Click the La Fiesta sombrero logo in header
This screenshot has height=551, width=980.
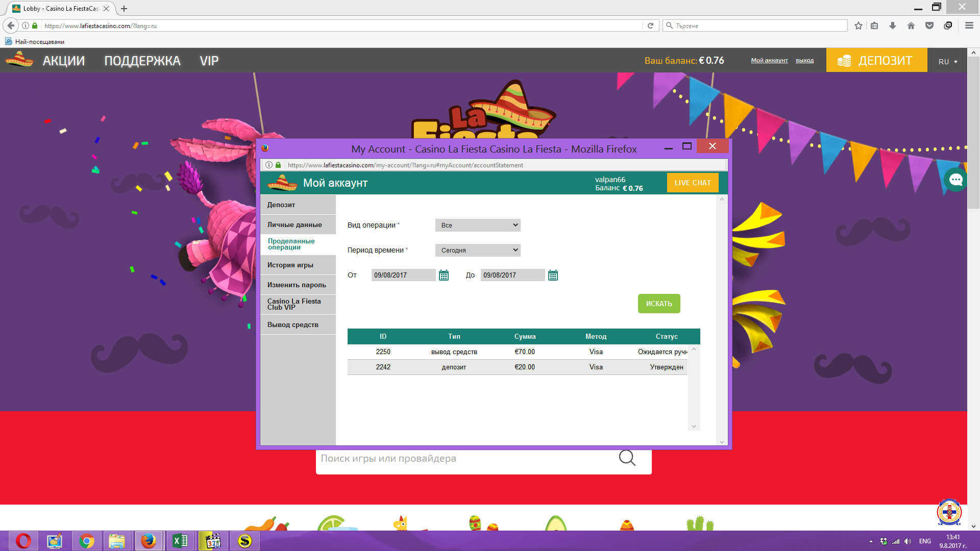tap(19, 60)
